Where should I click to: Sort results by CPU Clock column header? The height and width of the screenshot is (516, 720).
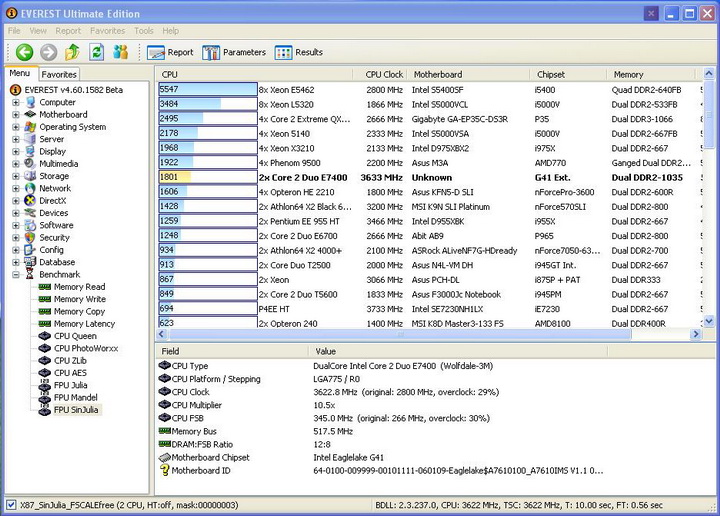pos(384,74)
